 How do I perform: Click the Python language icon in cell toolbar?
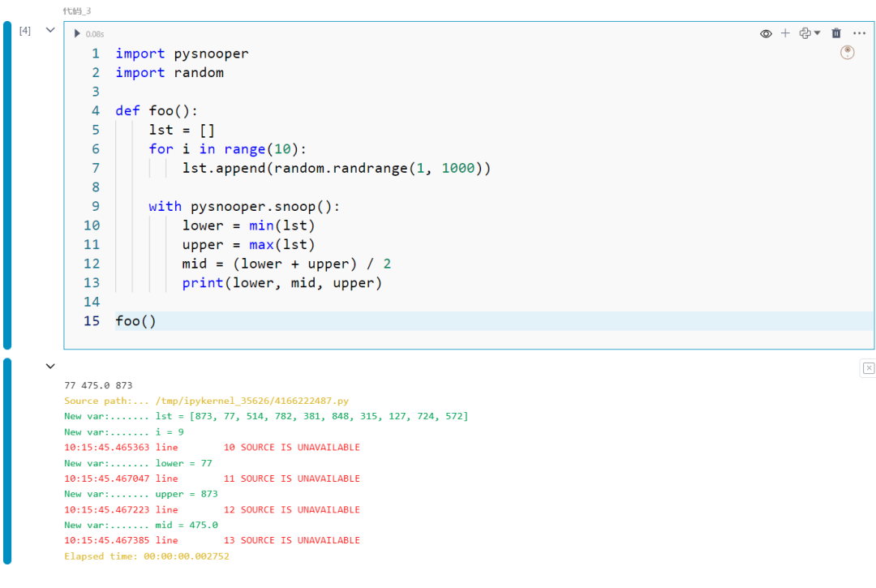pos(805,33)
